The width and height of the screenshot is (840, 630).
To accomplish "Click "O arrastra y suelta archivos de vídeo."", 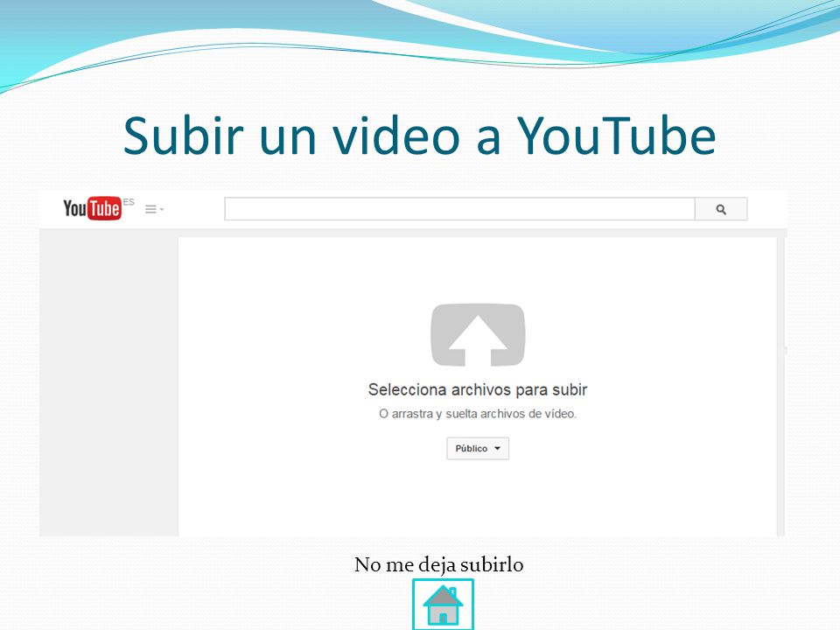I will tap(478, 414).
